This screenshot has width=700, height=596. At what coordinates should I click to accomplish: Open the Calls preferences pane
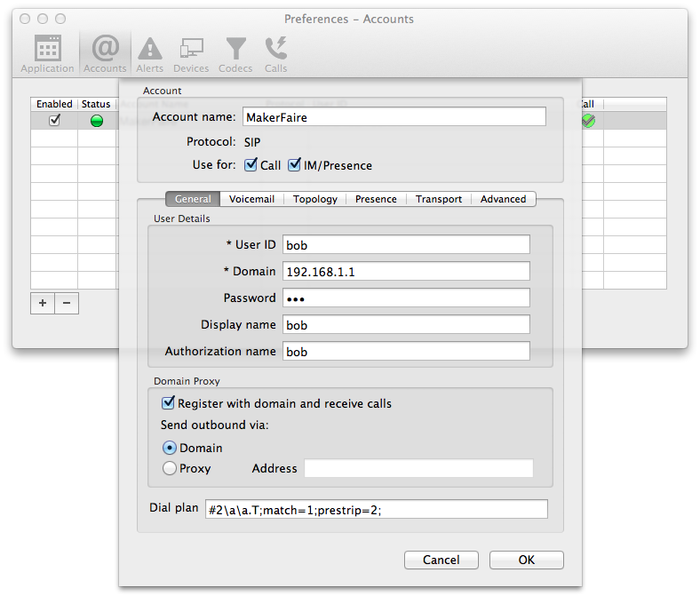tap(275, 52)
